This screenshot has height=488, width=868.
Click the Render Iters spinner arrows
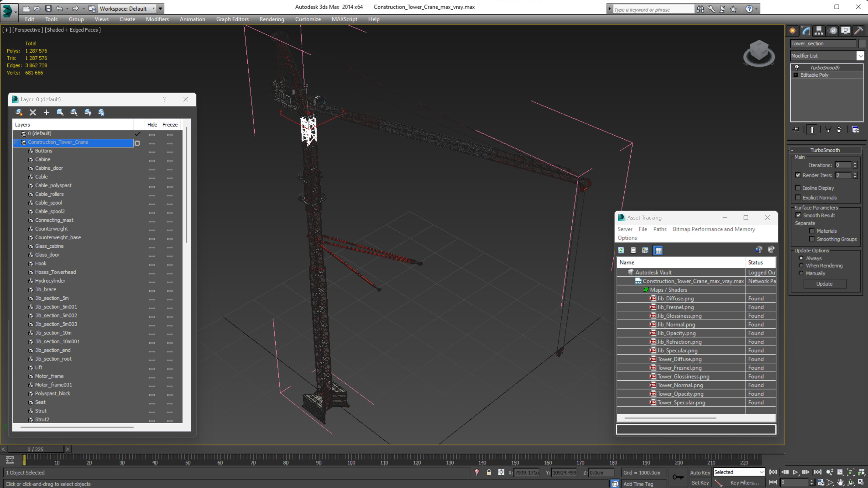coord(855,175)
